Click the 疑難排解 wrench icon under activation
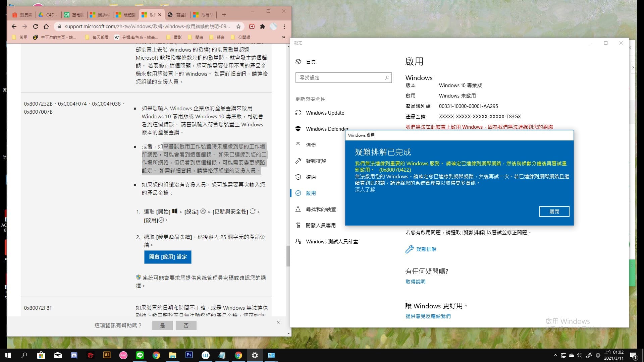Screen dimensions: 644x362 tap(409, 249)
